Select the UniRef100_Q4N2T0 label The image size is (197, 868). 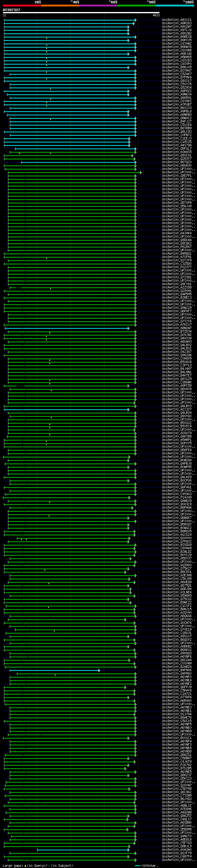[x=177, y=836]
